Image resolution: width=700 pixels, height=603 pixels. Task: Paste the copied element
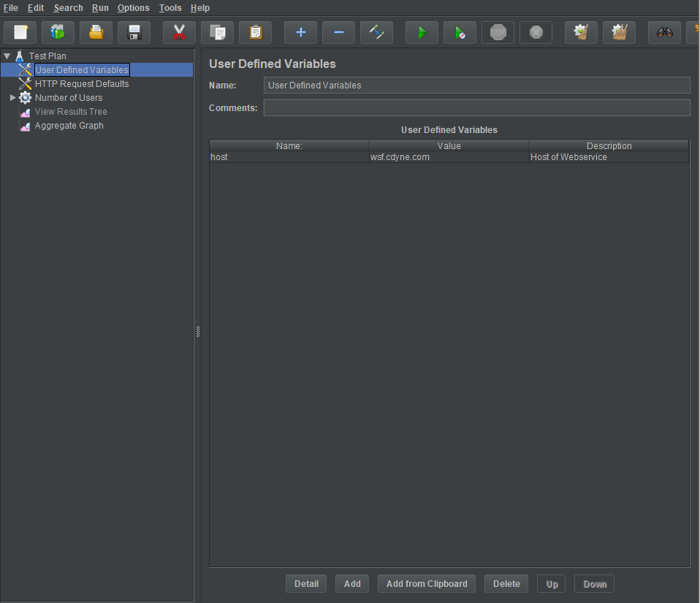(255, 31)
